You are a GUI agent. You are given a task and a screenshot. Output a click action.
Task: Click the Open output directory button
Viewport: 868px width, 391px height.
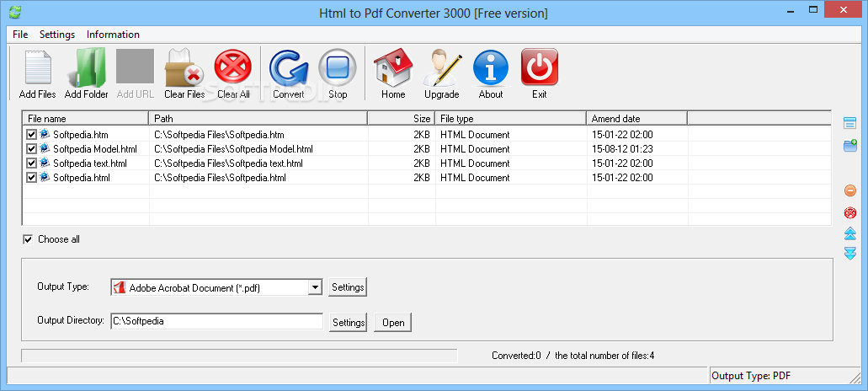(x=393, y=323)
